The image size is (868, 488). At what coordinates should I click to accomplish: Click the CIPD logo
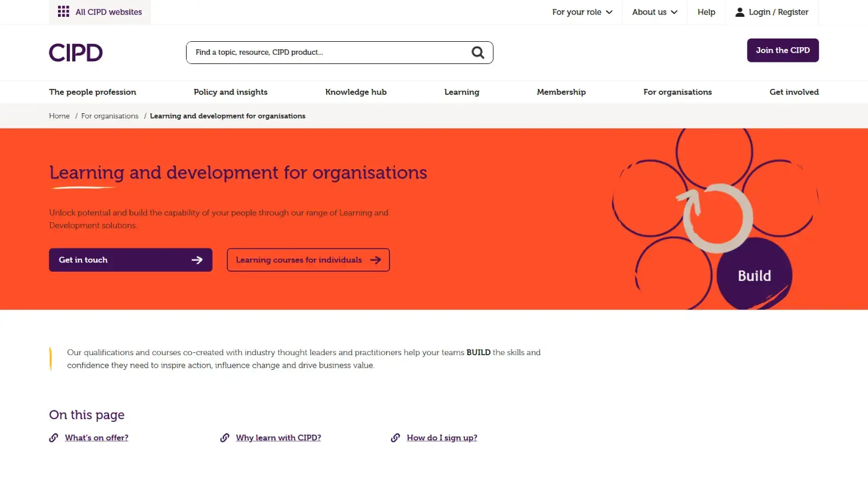click(76, 53)
